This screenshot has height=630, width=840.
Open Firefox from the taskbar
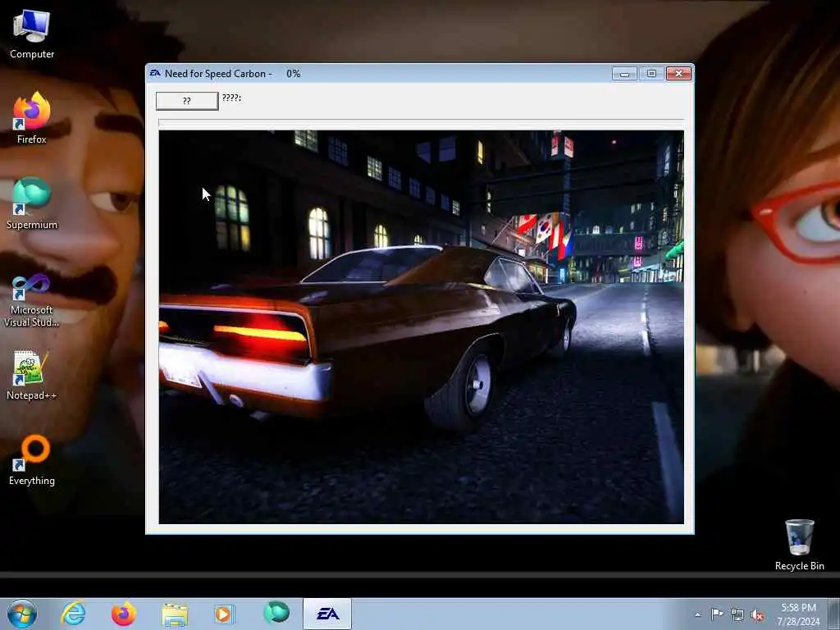point(124,614)
